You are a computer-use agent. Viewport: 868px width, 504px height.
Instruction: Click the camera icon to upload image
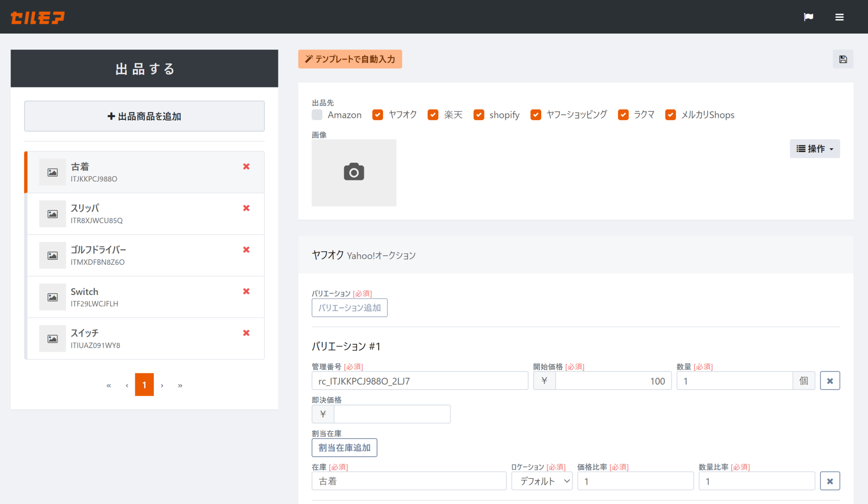(354, 172)
